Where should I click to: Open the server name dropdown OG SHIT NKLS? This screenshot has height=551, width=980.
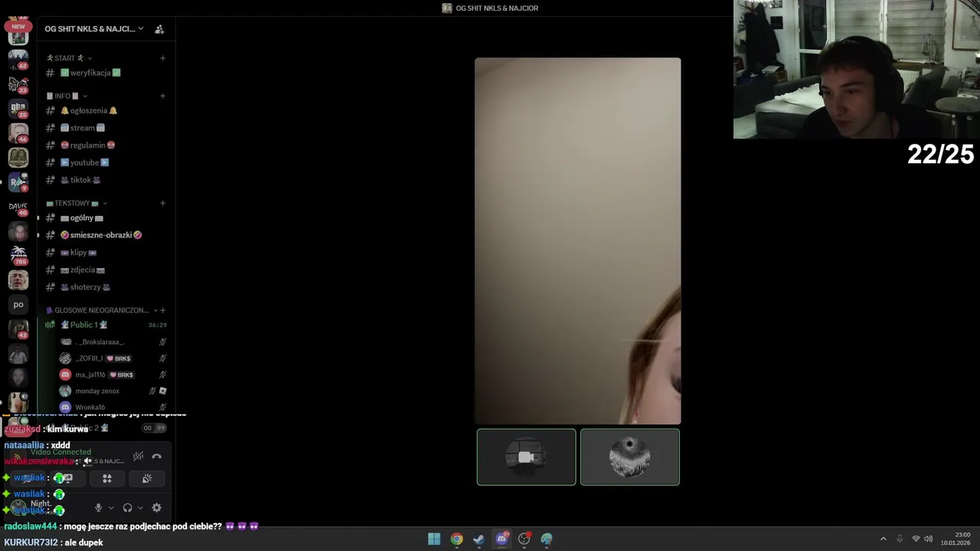[93, 29]
